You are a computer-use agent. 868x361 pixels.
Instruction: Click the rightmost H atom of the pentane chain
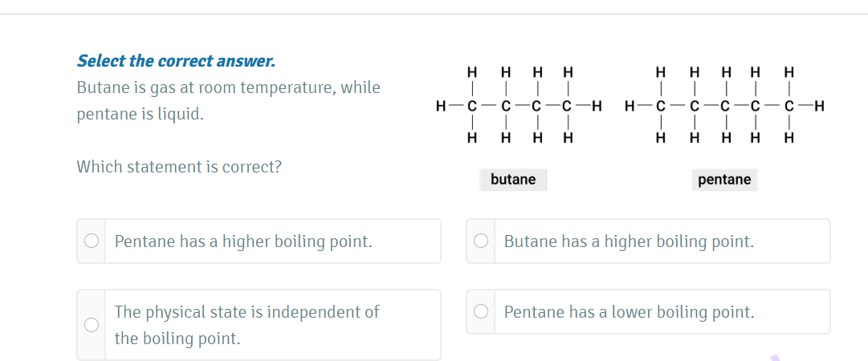click(819, 105)
